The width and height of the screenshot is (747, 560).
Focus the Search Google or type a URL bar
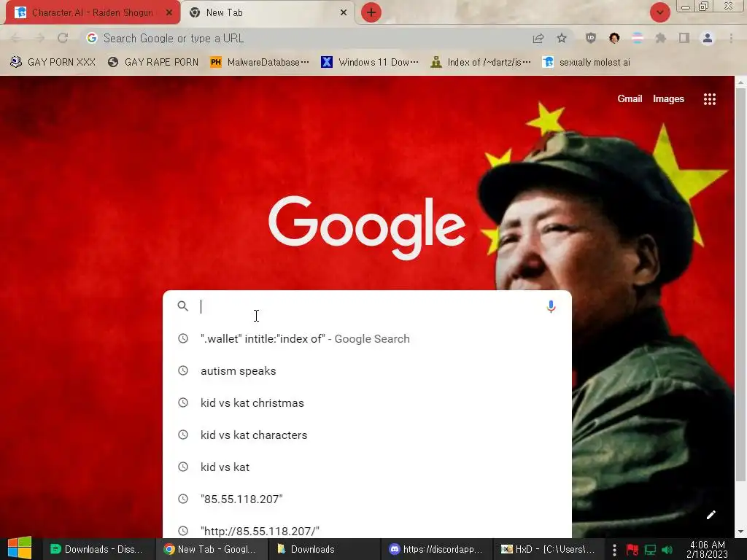point(305,38)
